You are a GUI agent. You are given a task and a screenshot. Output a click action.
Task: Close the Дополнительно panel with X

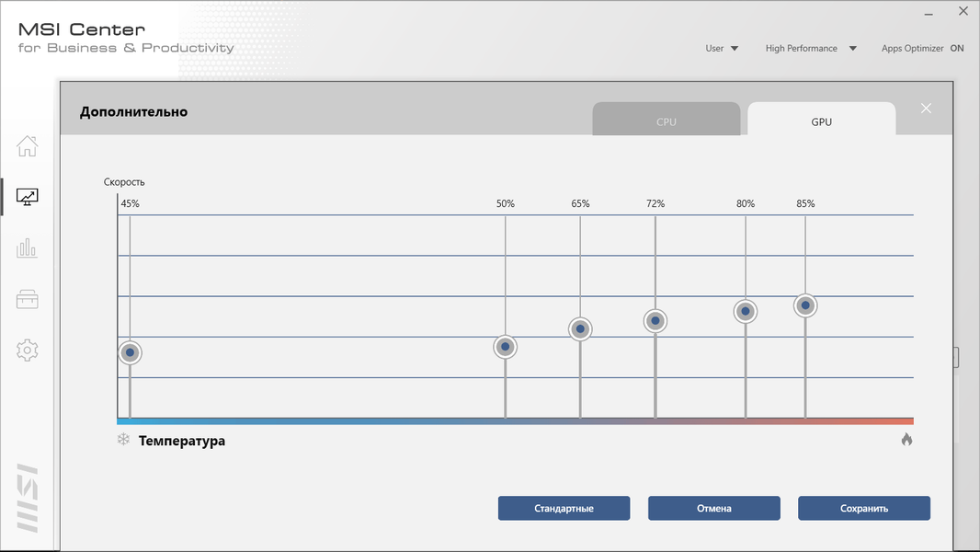tap(926, 109)
